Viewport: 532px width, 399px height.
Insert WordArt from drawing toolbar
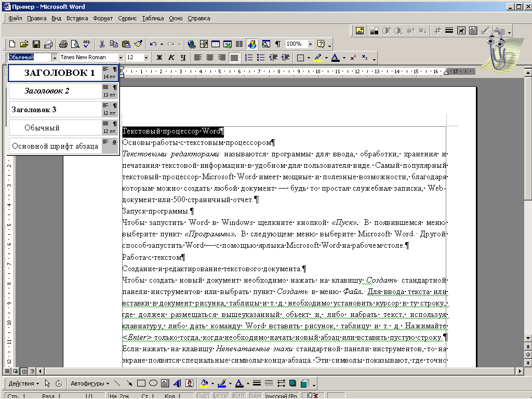(x=177, y=384)
